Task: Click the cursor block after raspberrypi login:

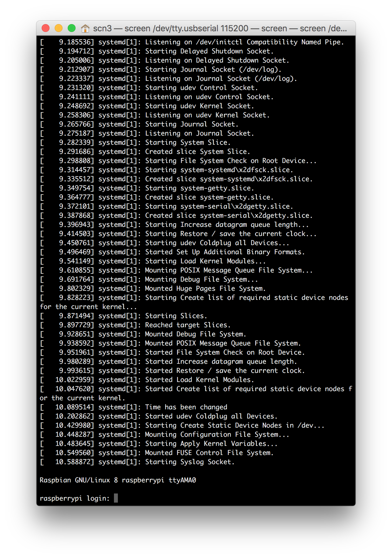Action: [116, 498]
